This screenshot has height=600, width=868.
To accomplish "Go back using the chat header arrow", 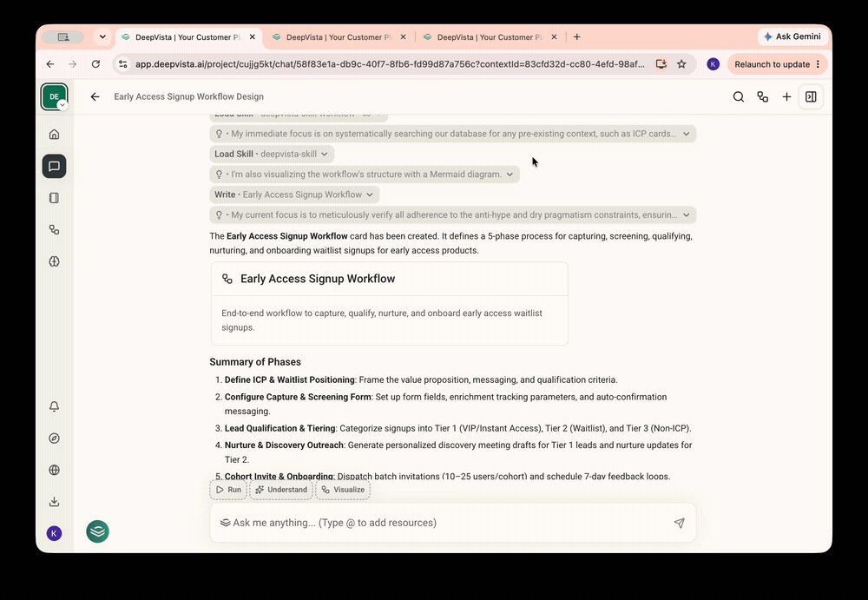I will 95,96.
